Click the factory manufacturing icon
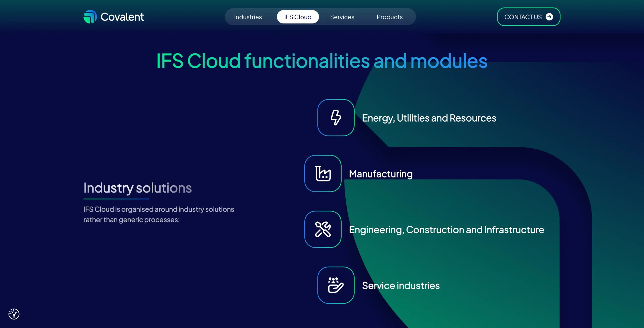 coord(323,173)
